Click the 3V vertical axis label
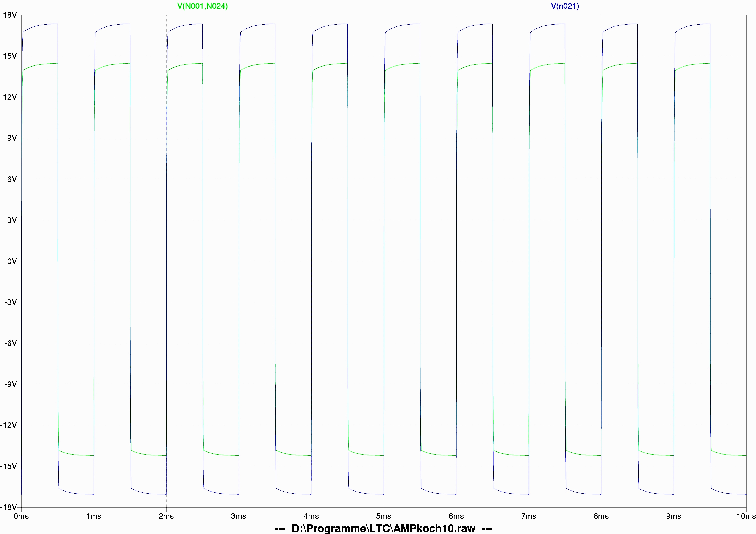Image resolution: width=756 pixels, height=534 pixels. pyautogui.click(x=11, y=220)
